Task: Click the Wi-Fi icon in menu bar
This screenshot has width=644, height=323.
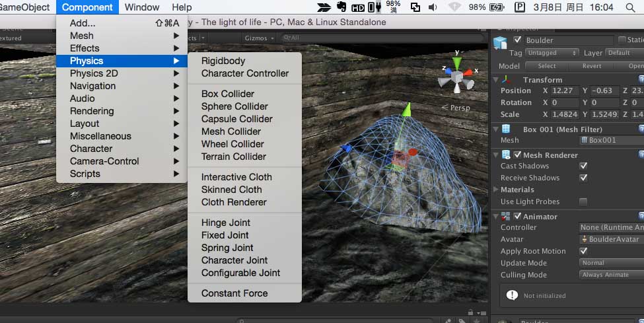Action: pyautogui.click(x=454, y=7)
